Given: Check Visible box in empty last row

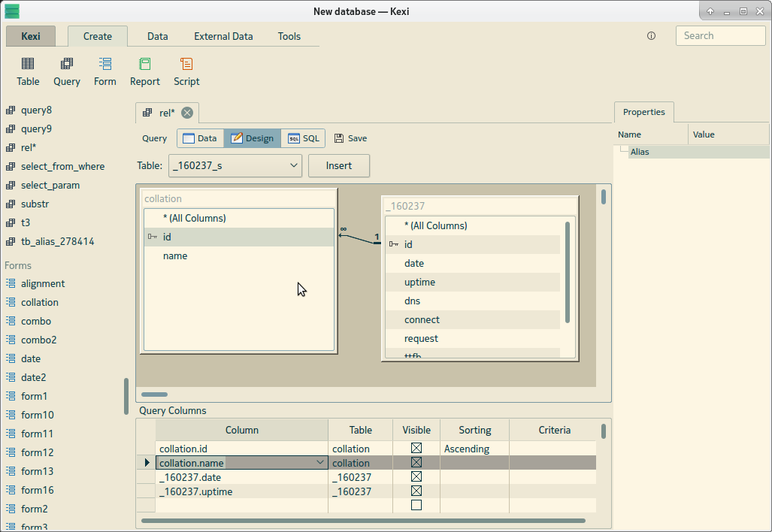Looking at the screenshot, I should click(x=416, y=506).
